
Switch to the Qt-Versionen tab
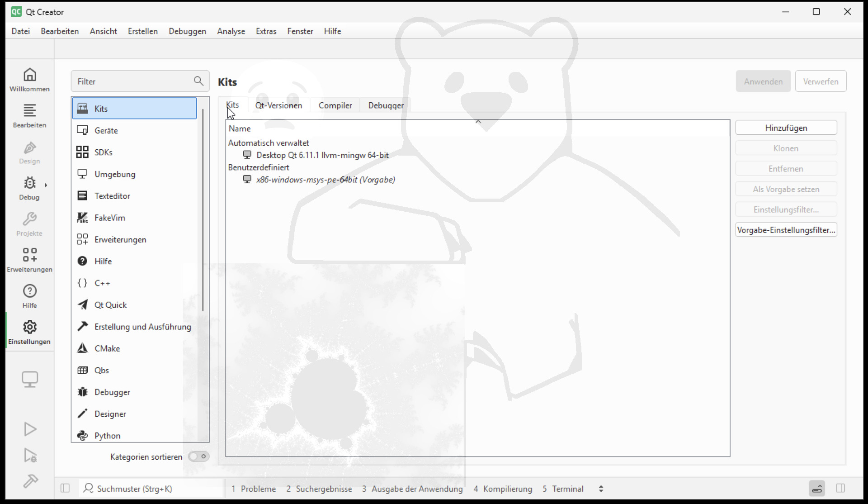pos(278,105)
